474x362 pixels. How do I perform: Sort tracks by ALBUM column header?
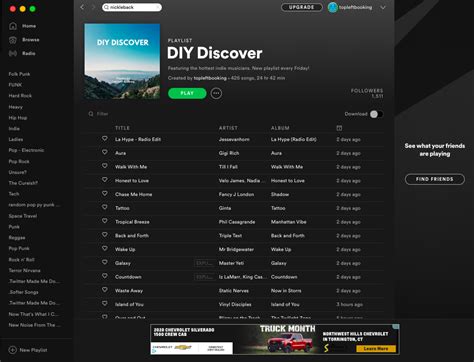pos(280,128)
